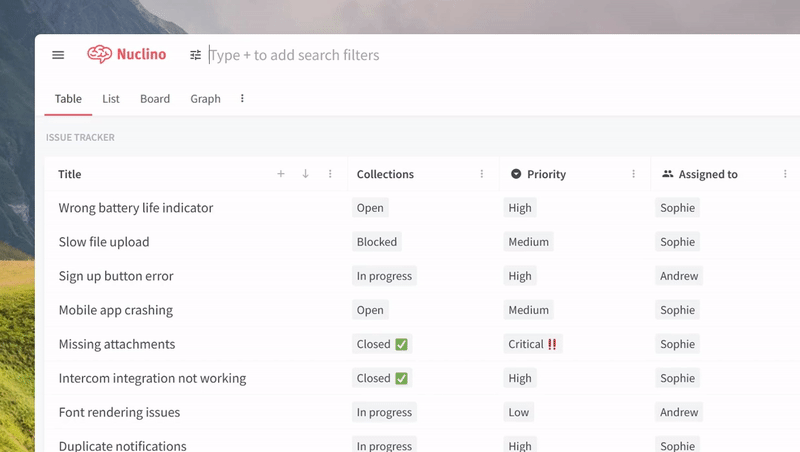Open search filter options icon
800x452 pixels.
pyautogui.click(x=195, y=55)
